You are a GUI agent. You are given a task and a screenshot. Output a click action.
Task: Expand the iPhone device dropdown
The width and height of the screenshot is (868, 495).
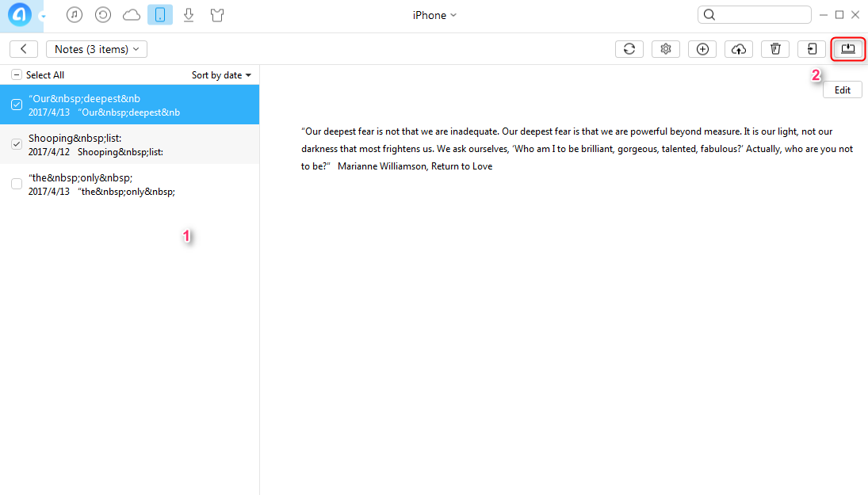434,16
